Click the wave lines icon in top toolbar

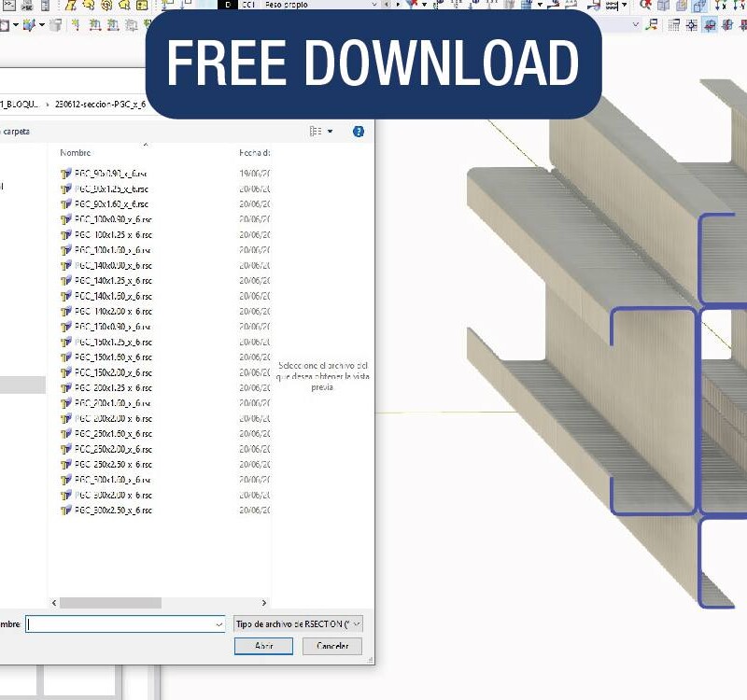coord(613,6)
